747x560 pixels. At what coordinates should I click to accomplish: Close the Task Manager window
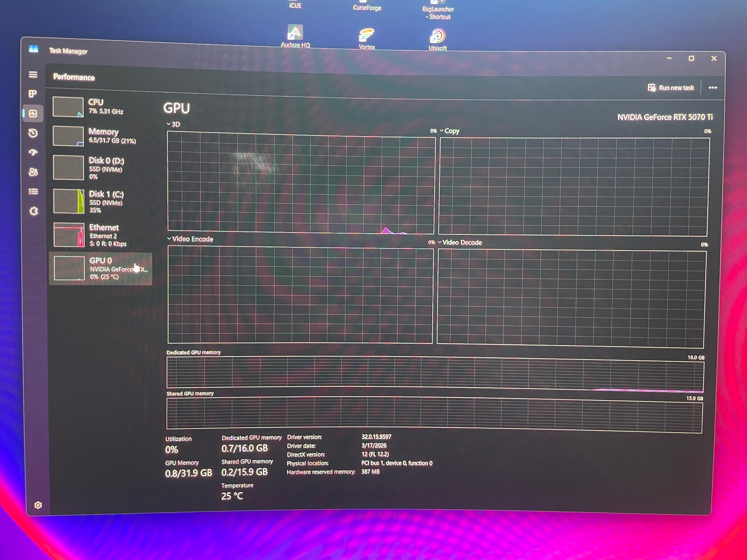[x=714, y=58]
